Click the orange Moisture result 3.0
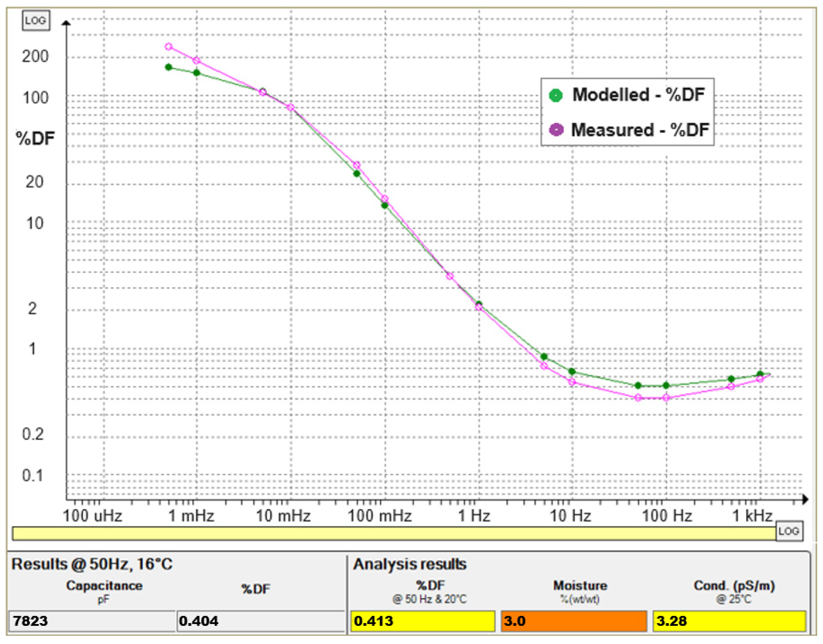The width and height of the screenshot is (823, 644). (573, 621)
